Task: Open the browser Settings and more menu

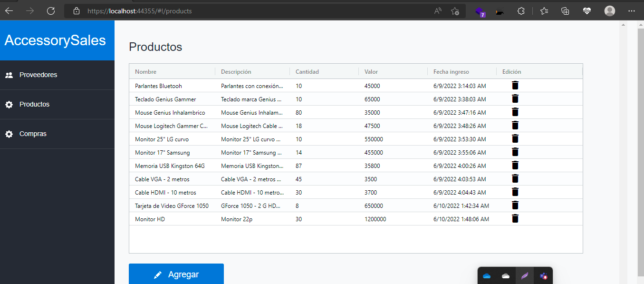Action: click(632, 10)
